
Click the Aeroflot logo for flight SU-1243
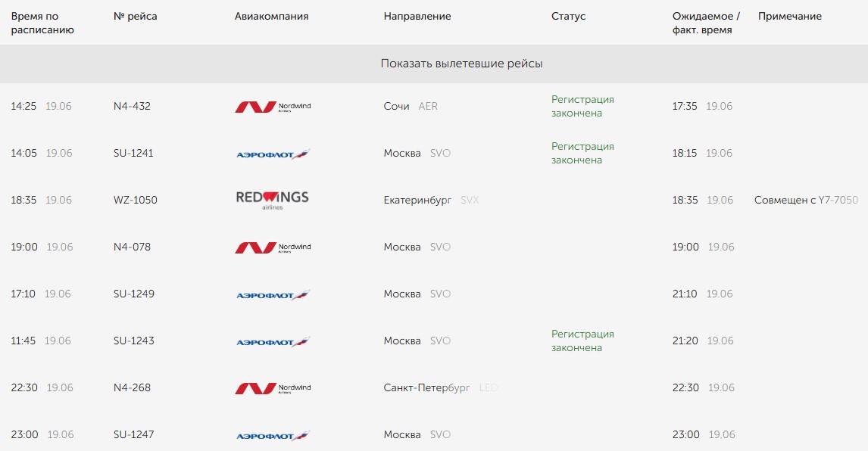273,342
